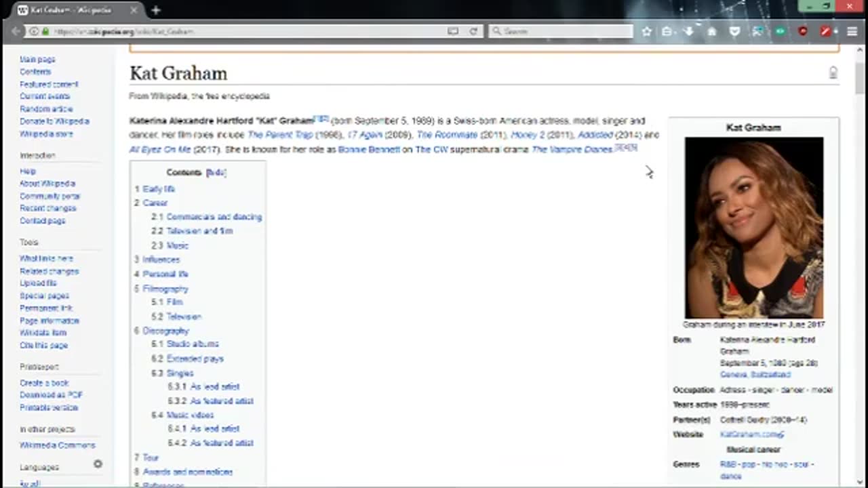Open Cite this page link
The width and height of the screenshot is (868, 488).
[43, 346]
